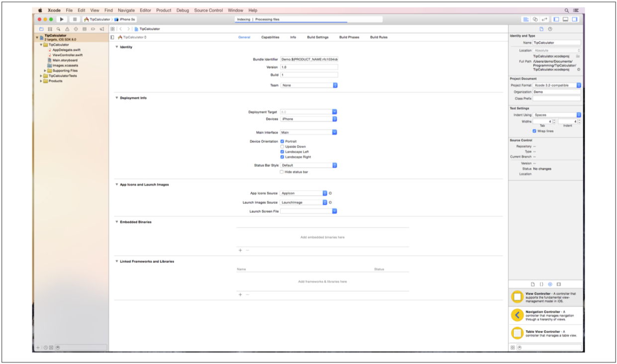This screenshot has height=364, width=617.
Task: Open the Find navigator magnifier icon
Action: (x=59, y=29)
